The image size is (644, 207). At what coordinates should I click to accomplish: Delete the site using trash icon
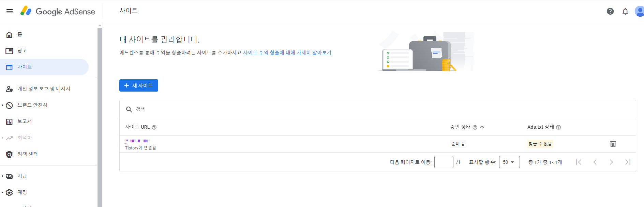(x=613, y=144)
